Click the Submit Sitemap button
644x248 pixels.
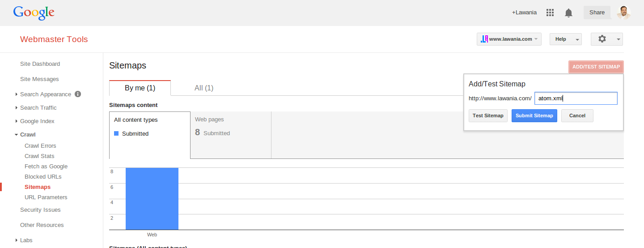coord(534,115)
